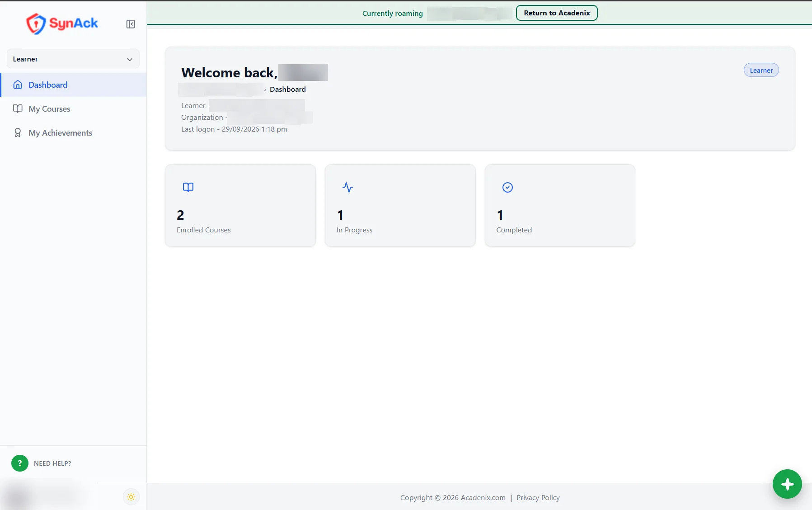This screenshot has height=510, width=812.
Task: Click the Welcome back heading
Action: pyautogui.click(x=229, y=72)
